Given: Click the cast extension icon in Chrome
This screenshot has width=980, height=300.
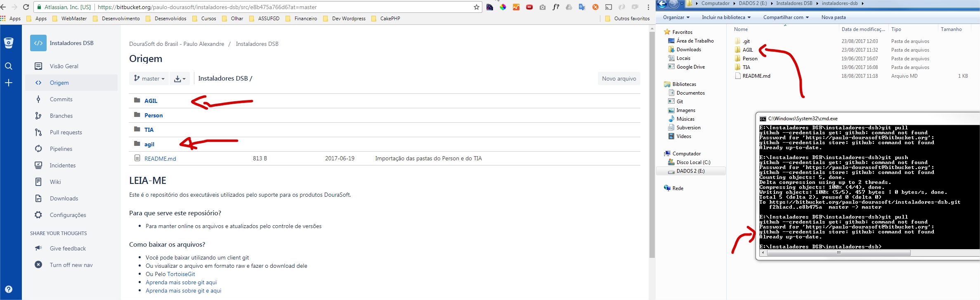Looking at the screenshot, I should (609, 7).
